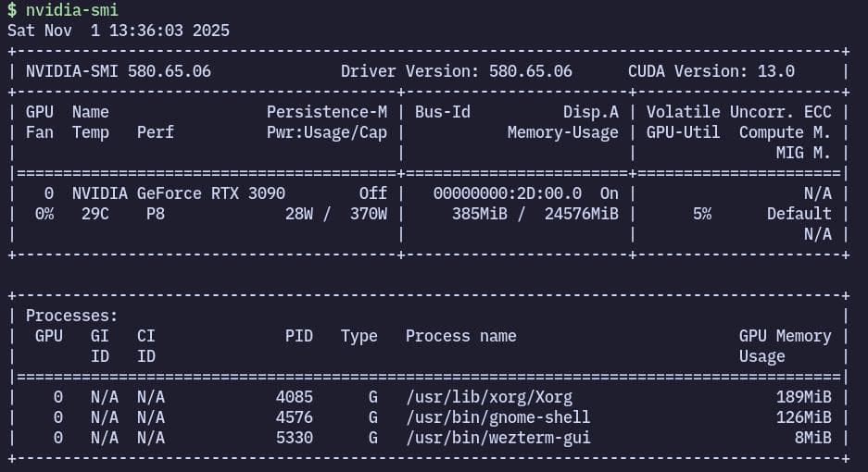Click the /usr/bin/wezterm-gui process name
This screenshot has height=472, width=868.
click(497, 438)
